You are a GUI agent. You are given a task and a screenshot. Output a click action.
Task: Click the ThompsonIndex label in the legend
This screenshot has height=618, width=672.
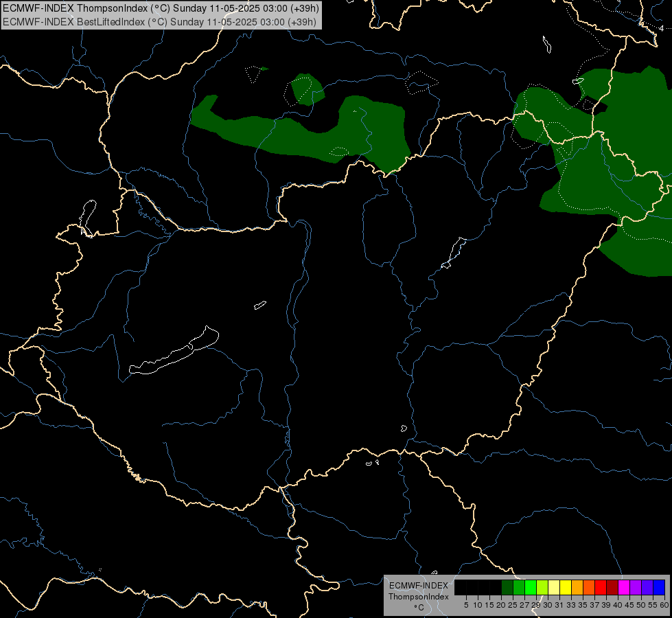[419, 597]
